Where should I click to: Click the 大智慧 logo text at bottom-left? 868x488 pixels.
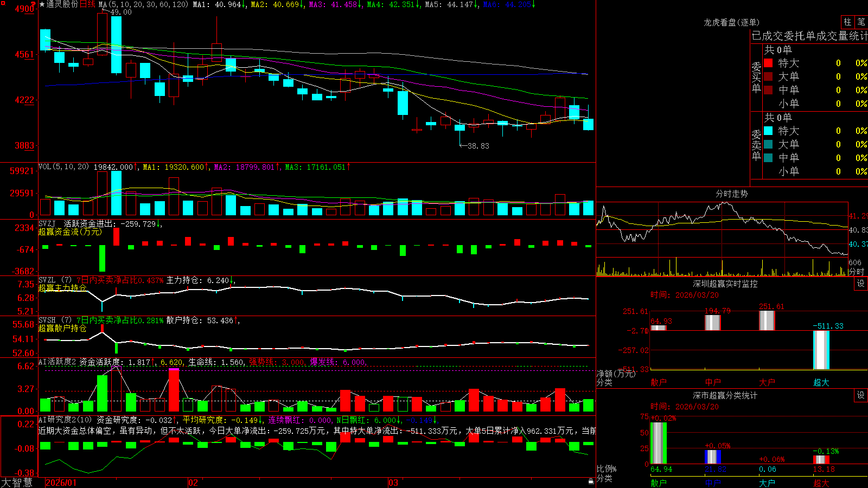coord(17,483)
